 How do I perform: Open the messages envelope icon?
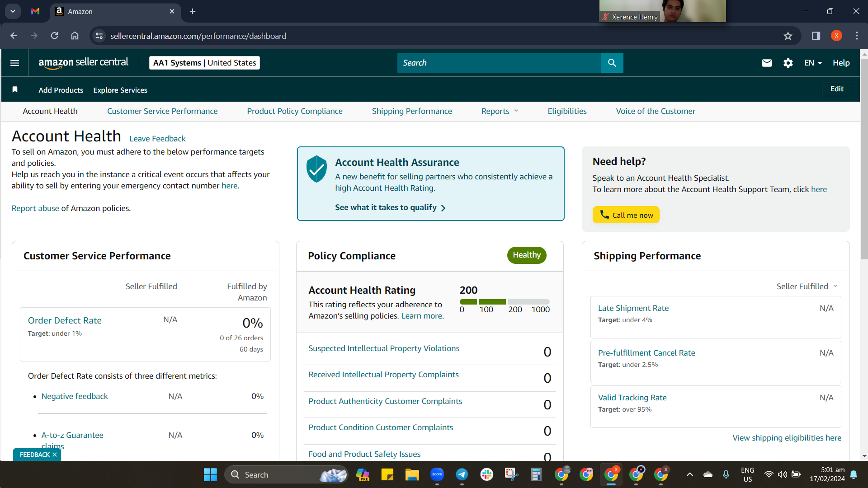[767, 63]
